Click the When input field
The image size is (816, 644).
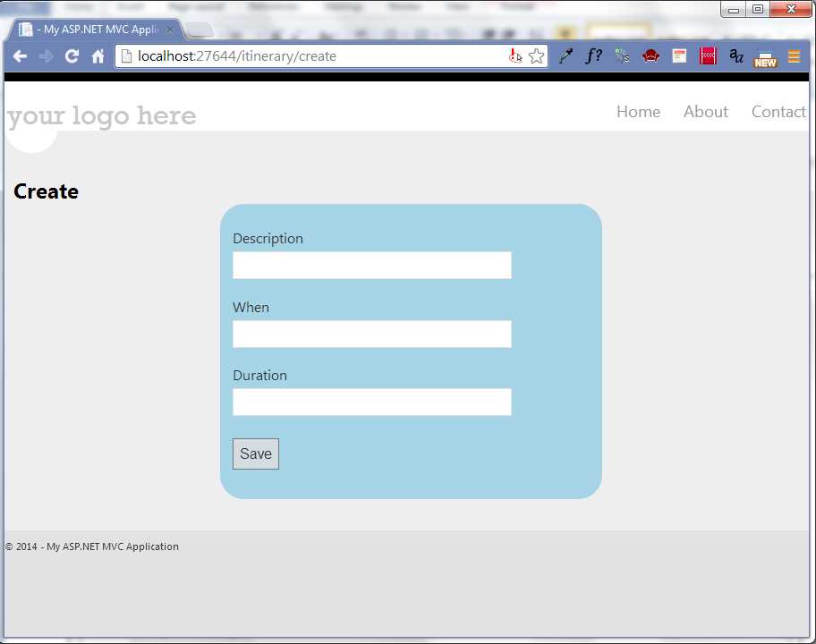[371, 334]
